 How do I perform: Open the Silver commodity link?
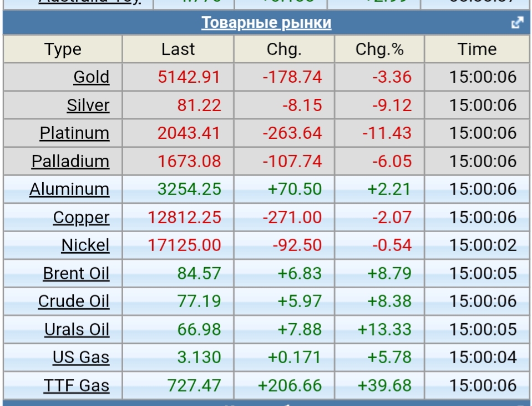[88, 106]
